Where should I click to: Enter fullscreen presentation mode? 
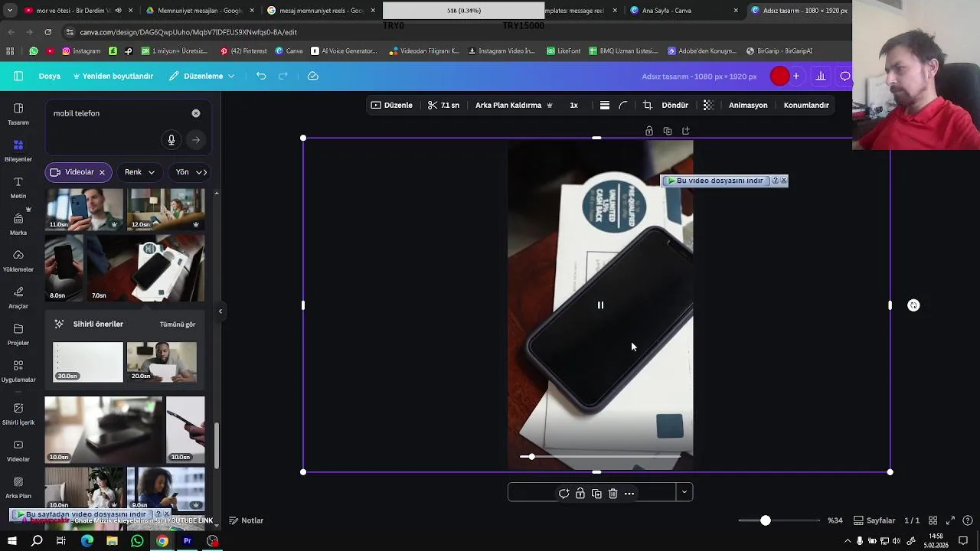pyautogui.click(x=950, y=520)
